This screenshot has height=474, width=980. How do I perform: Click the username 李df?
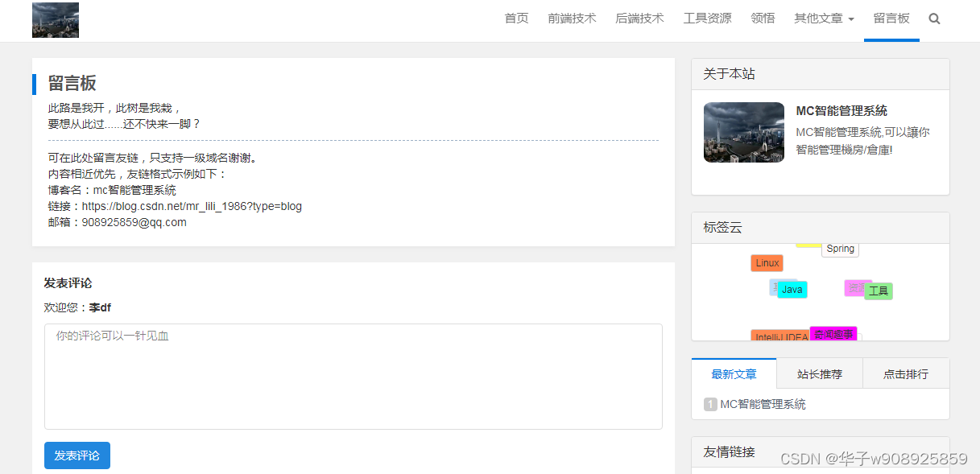coord(100,307)
